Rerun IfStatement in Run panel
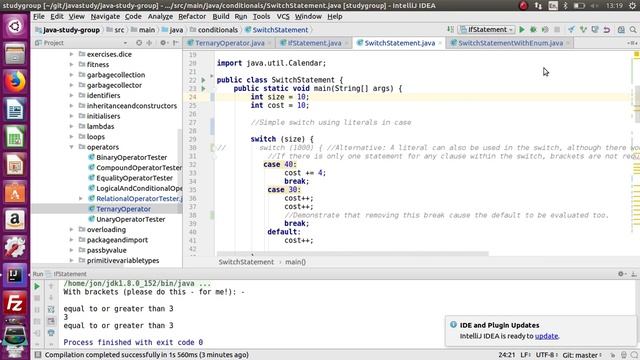 [37, 287]
